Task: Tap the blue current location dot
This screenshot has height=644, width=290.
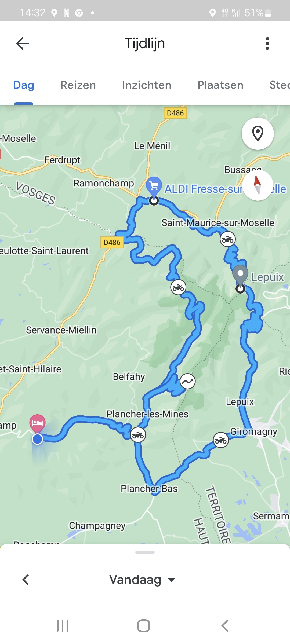Action: coord(37,439)
